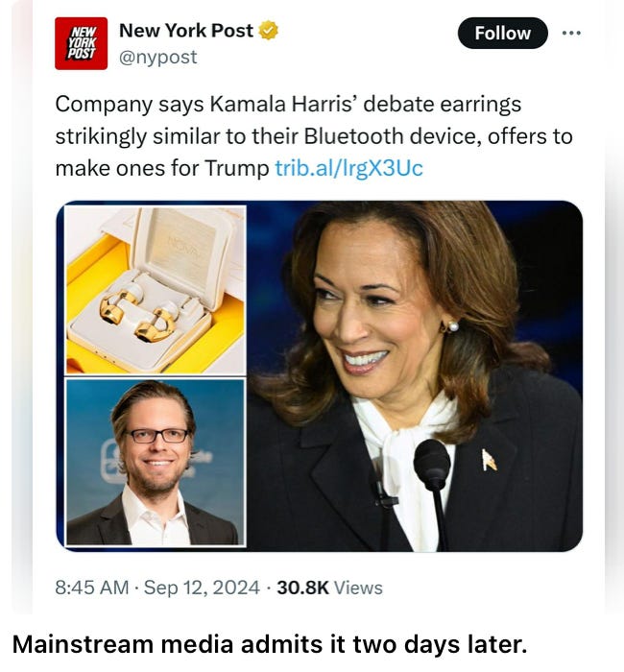Open the large debate photo
Image resolution: width=624 pixels, height=672 pixels.
pos(415,376)
